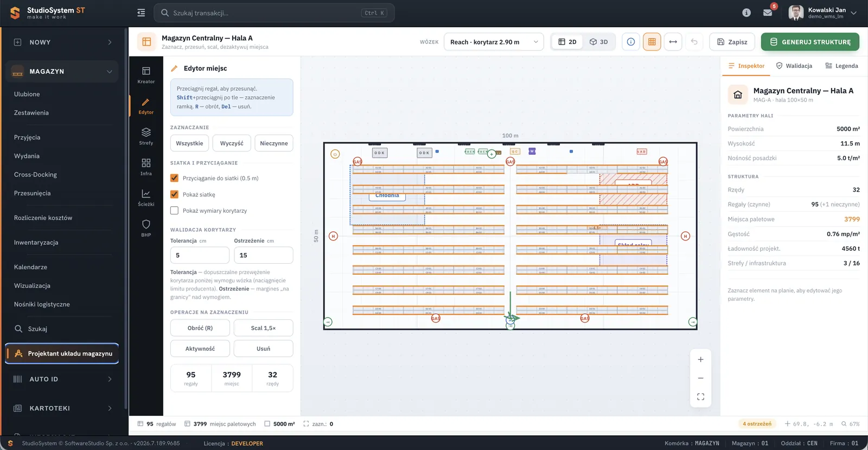Image resolution: width=868 pixels, height=450 pixels.
Task: Click the right H hydrant marker on plan
Action: pos(686,236)
